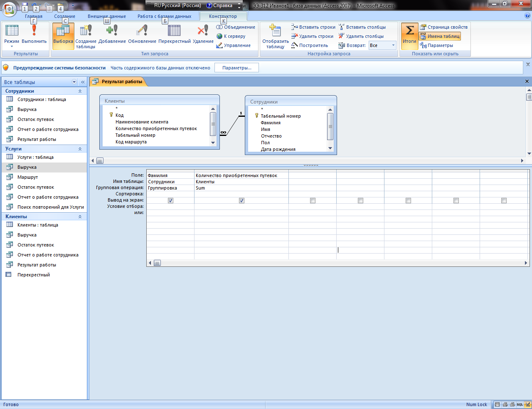
Task: Switch to the Конструктор ribbon tab
Action: pyautogui.click(x=223, y=16)
